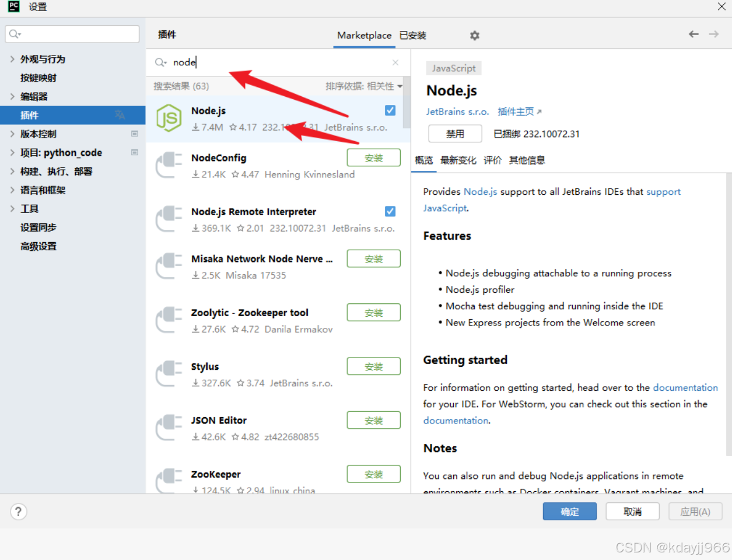Select 高级设置 settings item

38,246
